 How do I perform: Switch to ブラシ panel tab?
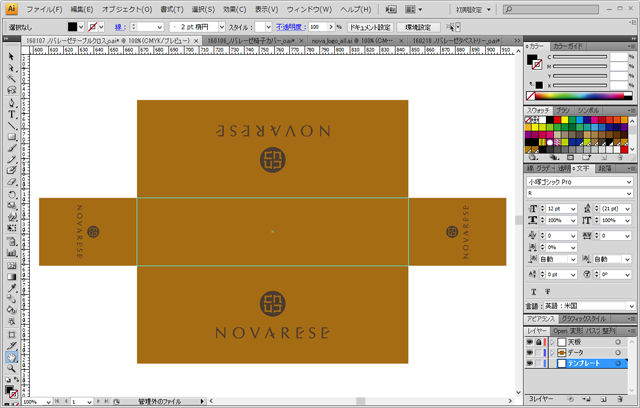coord(563,111)
